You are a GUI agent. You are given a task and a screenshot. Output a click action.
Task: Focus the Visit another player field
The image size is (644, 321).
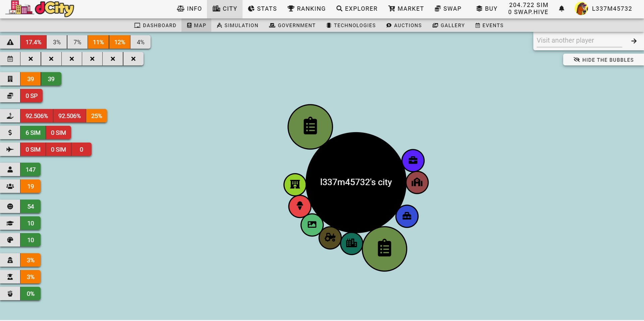[579, 41]
